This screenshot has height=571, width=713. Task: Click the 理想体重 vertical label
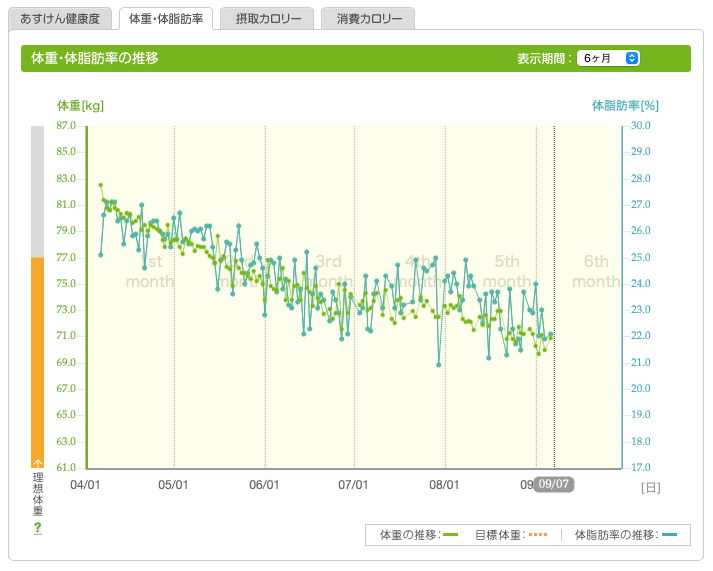(x=38, y=494)
